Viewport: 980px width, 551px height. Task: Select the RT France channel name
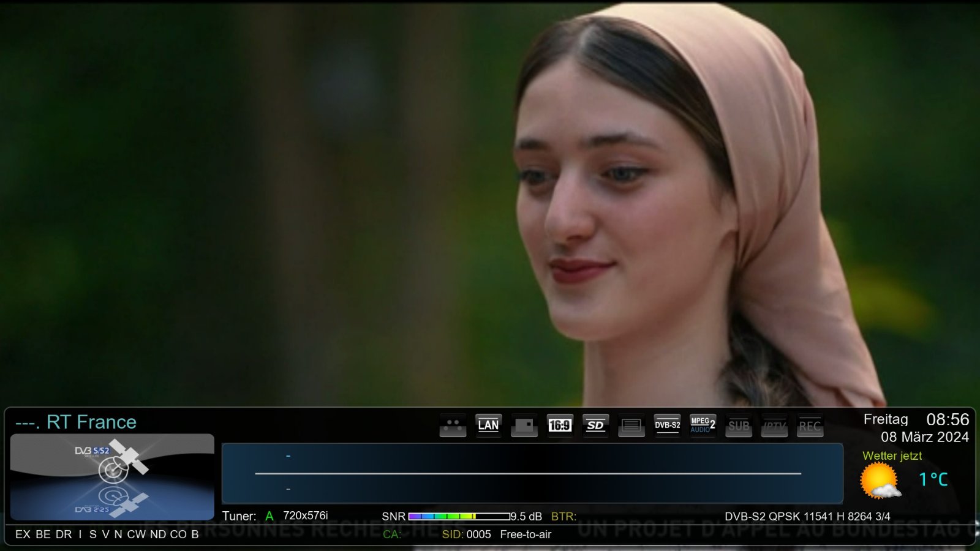91,422
